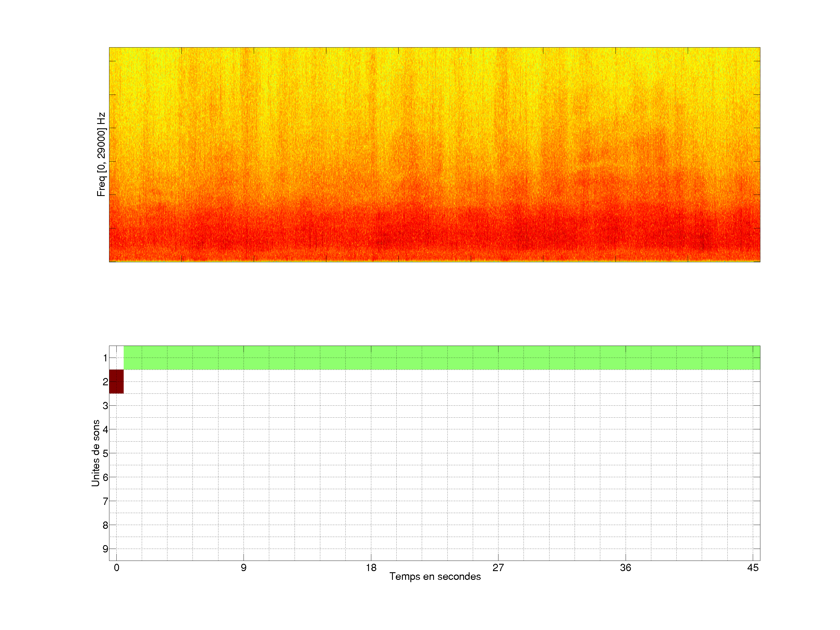
Task: Click y-axis unit label 1
Action: 105,358
